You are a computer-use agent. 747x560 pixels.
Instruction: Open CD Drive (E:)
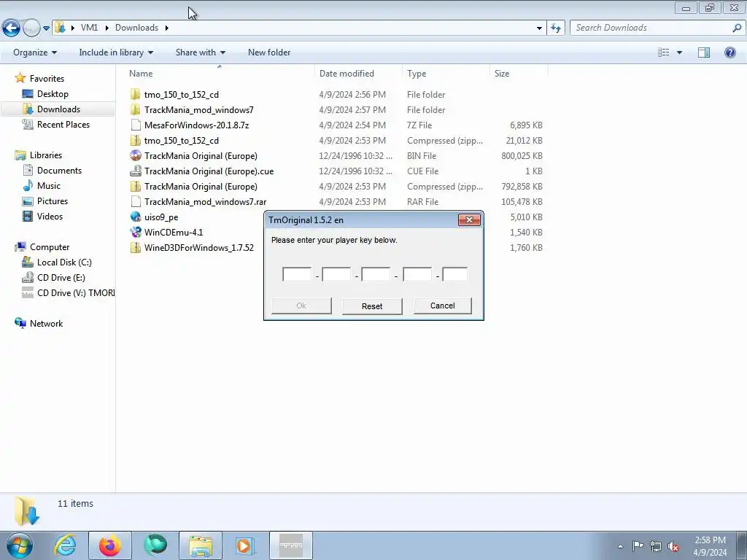(61, 278)
